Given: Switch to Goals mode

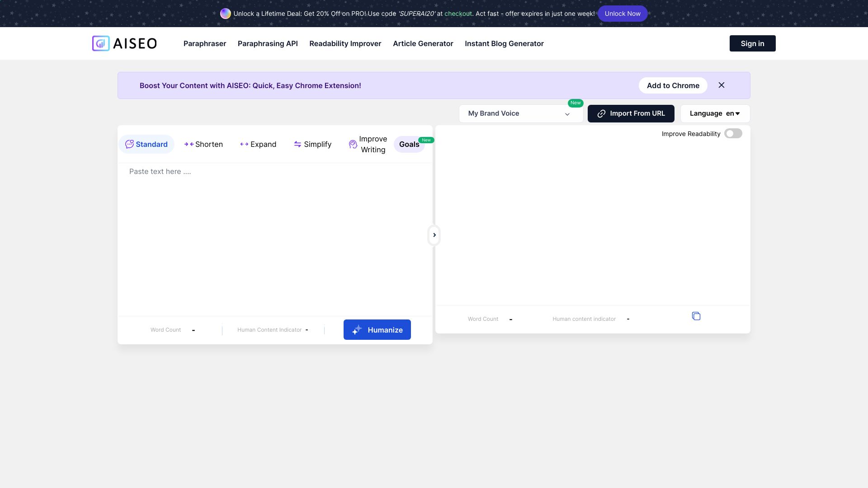Looking at the screenshot, I should tap(409, 144).
